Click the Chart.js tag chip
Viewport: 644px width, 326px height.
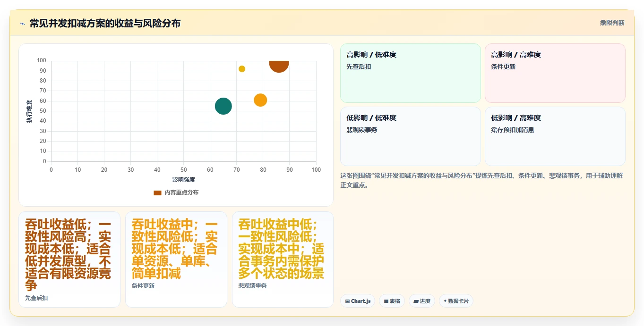tap(358, 301)
